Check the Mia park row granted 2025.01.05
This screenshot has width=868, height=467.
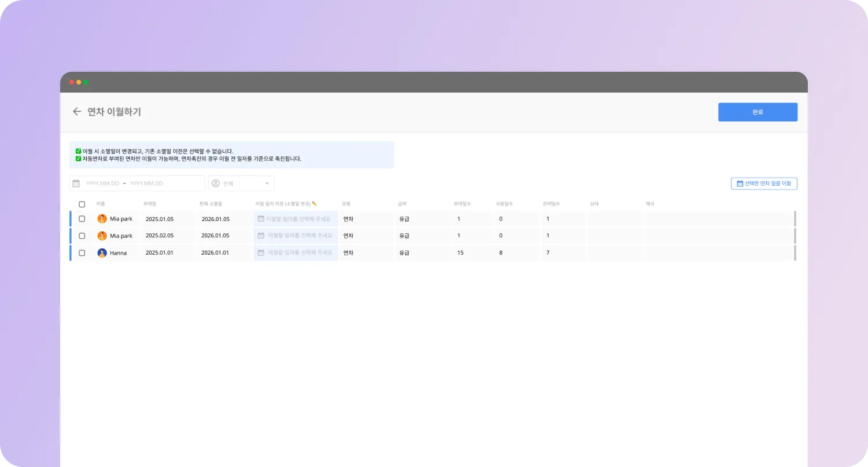pos(82,219)
